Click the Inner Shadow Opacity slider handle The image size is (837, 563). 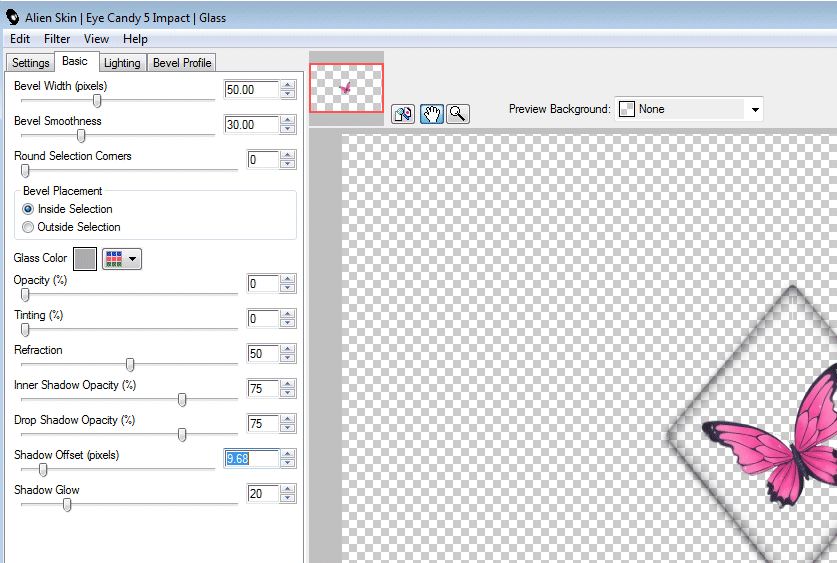tap(182, 400)
